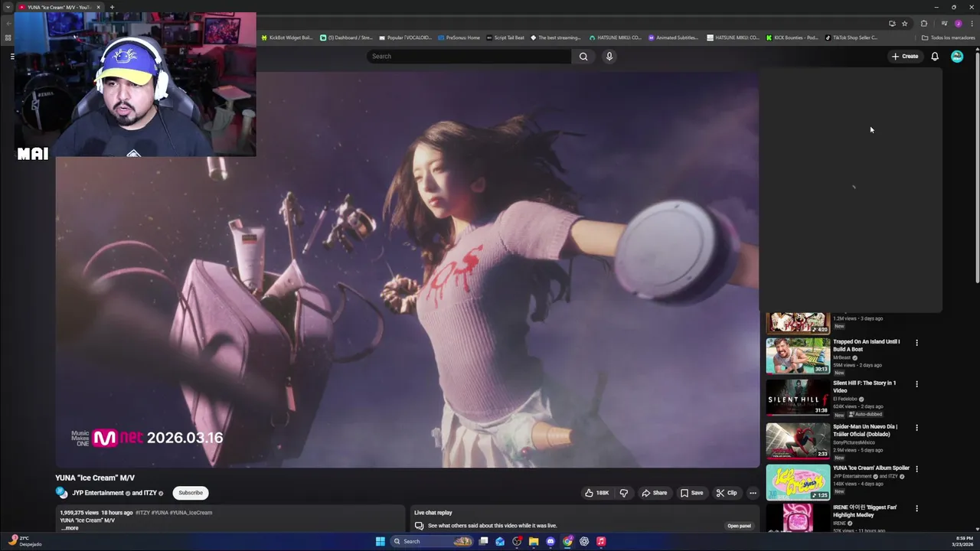Open YouTube notifications bell

(x=935, y=56)
